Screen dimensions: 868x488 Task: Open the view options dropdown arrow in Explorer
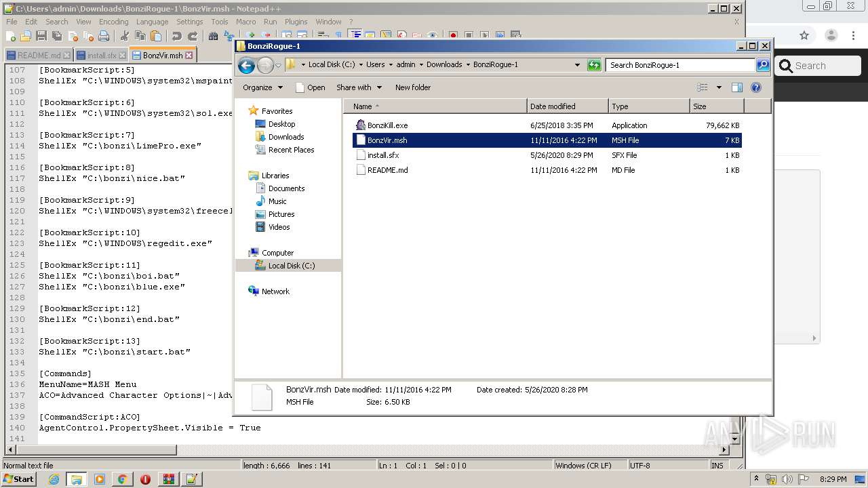pyautogui.click(x=719, y=87)
